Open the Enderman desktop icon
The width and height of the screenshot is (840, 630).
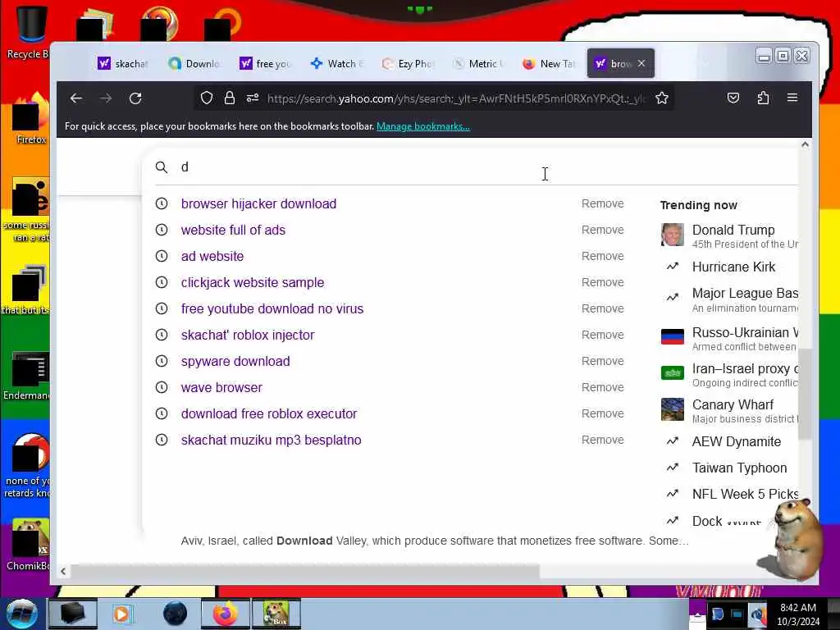pyautogui.click(x=28, y=375)
